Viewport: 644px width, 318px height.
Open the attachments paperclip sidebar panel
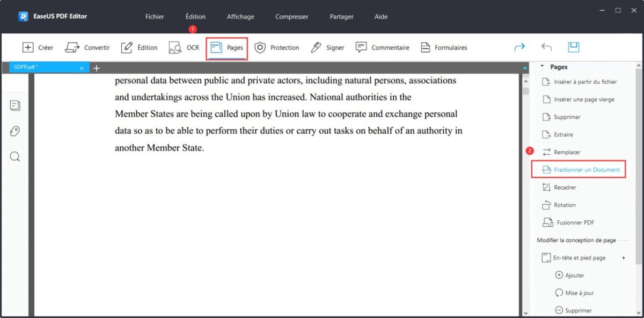pos(15,131)
